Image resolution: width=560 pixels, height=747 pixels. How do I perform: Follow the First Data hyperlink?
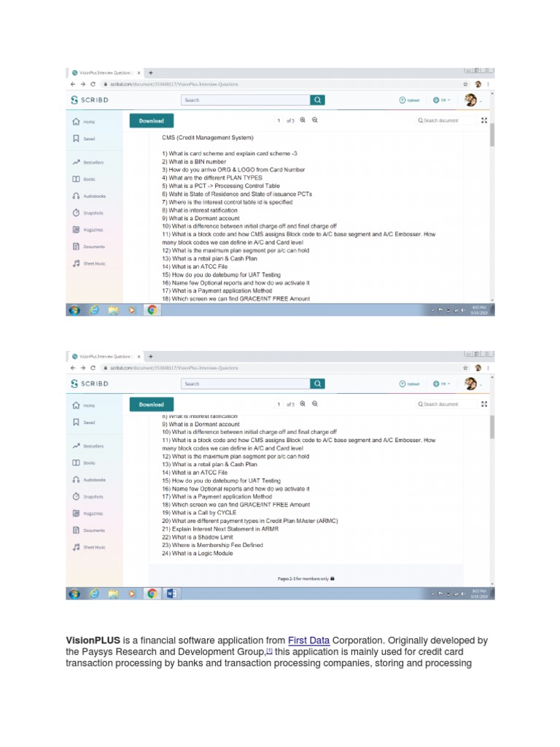308,640
